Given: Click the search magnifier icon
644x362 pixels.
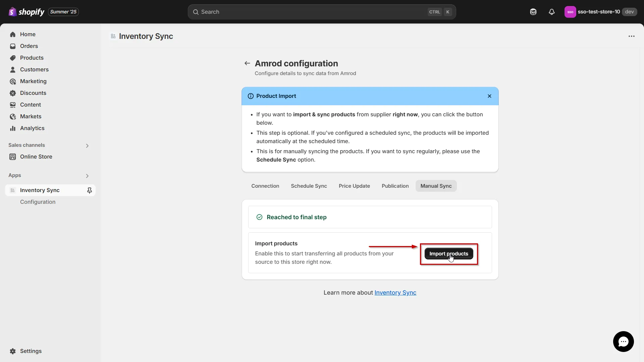Looking at the screenshot, I should pyautogui.click(x=196, y=12).
